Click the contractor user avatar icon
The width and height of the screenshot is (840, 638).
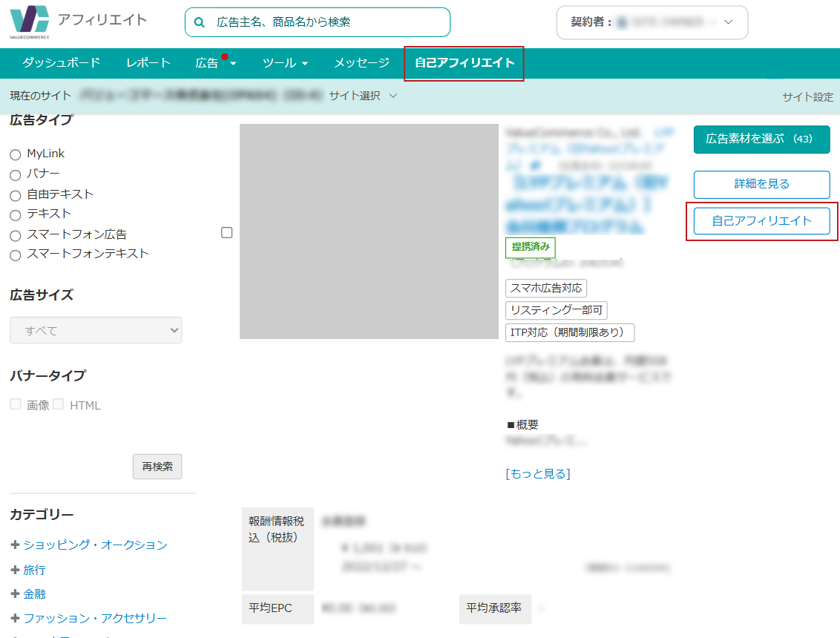pyautogui.click(x=622, y=22)
